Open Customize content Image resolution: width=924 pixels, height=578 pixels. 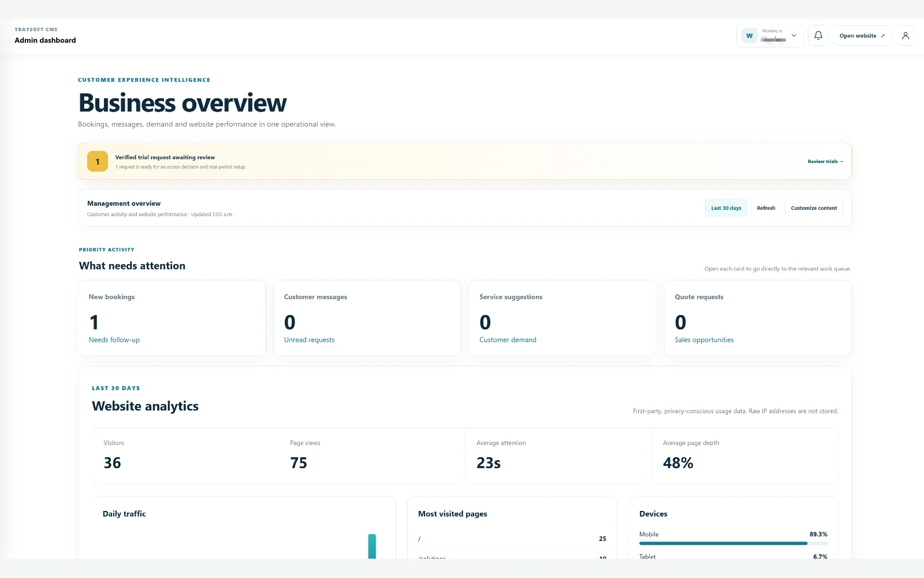(x=814, y=208)
